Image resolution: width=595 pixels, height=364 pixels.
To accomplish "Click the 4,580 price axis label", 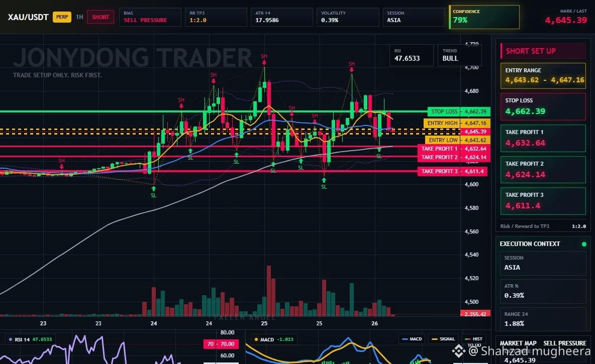I will coord(472,208).
